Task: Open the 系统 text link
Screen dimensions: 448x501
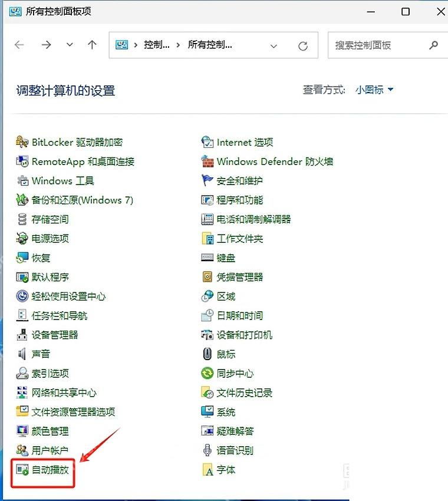Action: [x=226, y=412]
